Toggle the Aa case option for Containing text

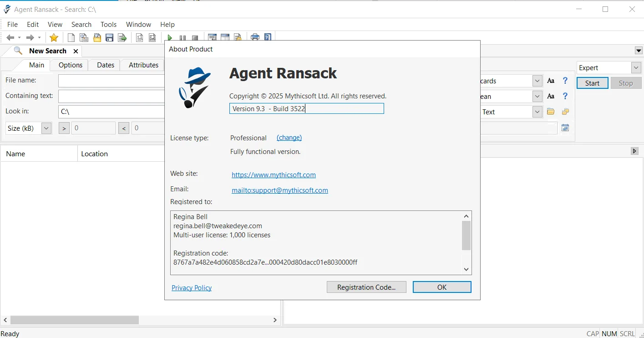(x=551, y=96)
